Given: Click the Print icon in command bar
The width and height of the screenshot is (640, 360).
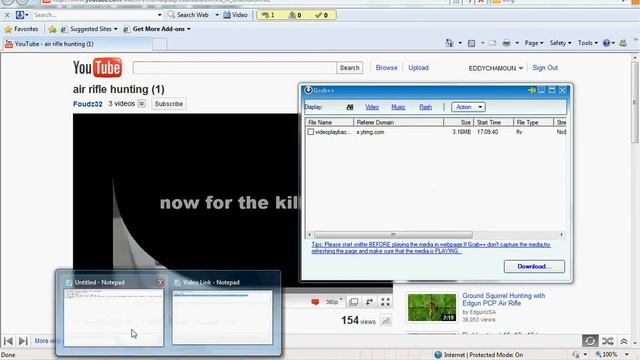Looking at the screenshot, I should pos(507,43).
